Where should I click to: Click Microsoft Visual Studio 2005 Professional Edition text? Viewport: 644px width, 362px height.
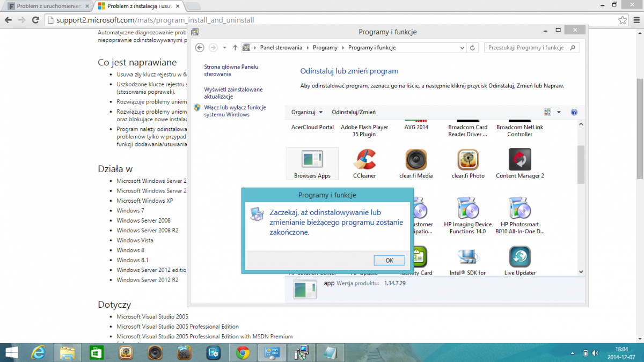click(x=178, y=327)
